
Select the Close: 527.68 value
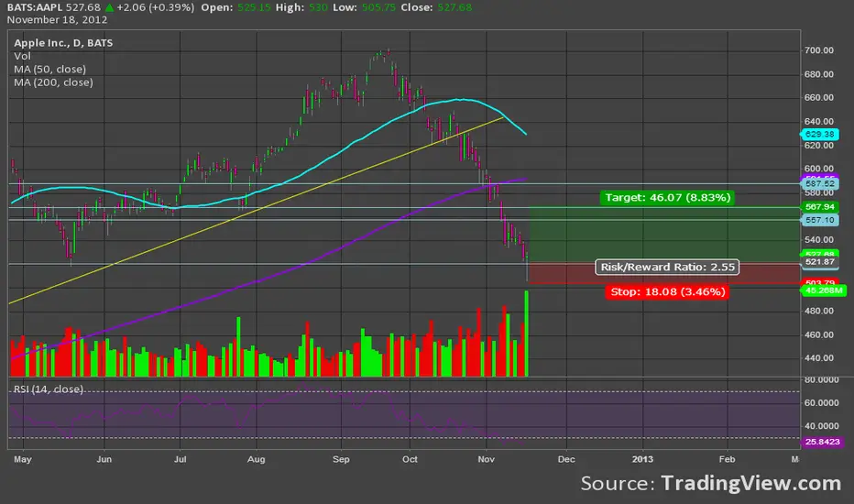point(436,7)
